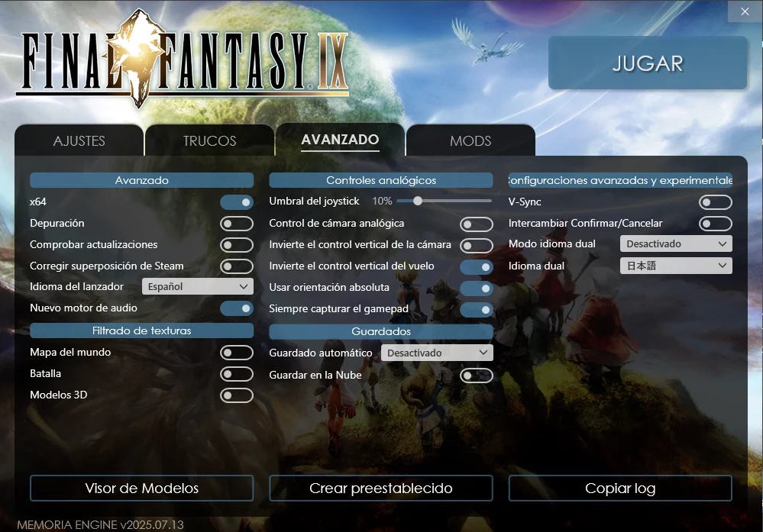Image resolution: width=763 pixels, height=532 pixels.
Task: Enable Depuración mode
Action: tap(237, 224)
